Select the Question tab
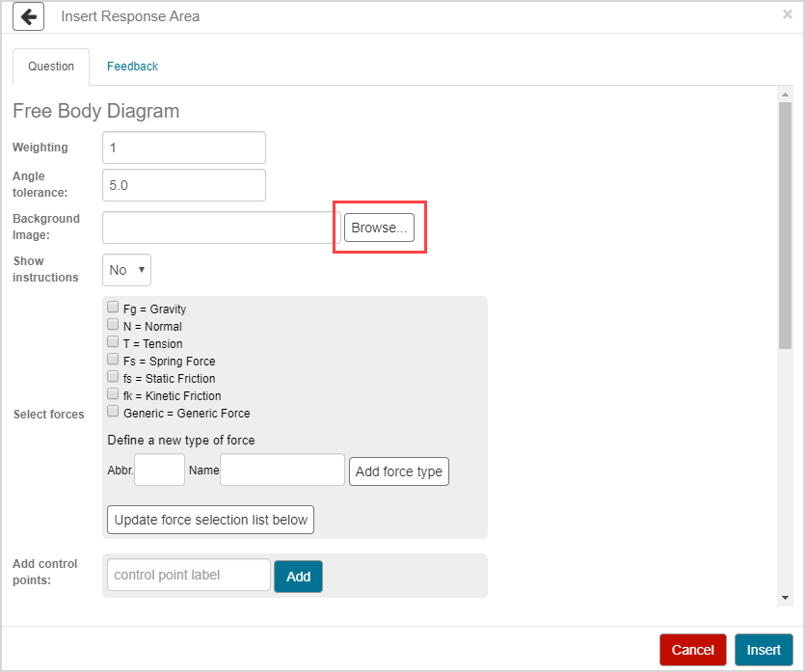 click(51, 67)
